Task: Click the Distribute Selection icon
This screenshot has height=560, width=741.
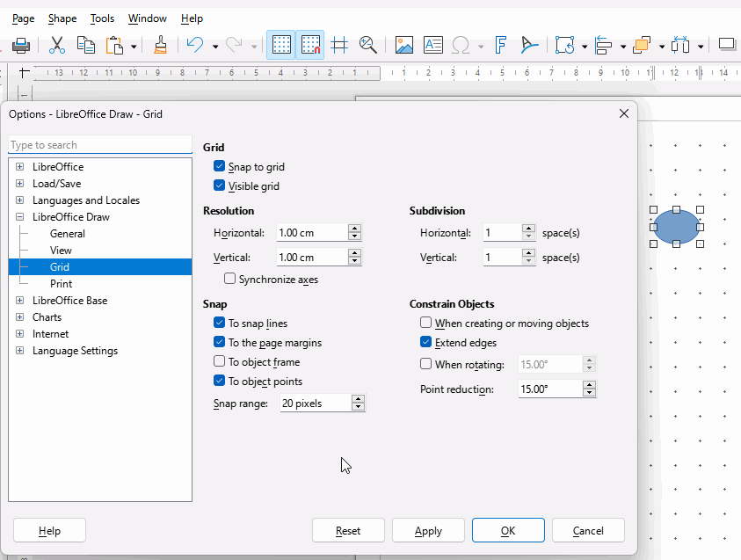Action: pos(680,46)
